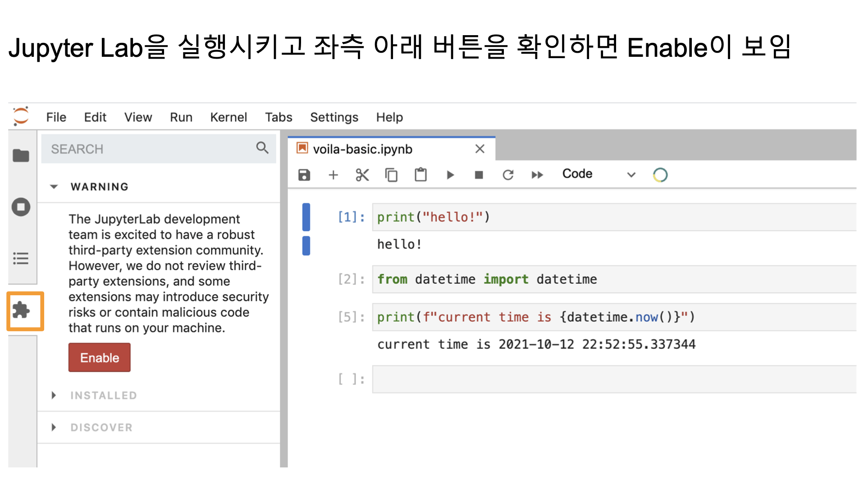Screen dimensions: 868x485
Task: Click the [2]: cell prompt
Action: 352,279
